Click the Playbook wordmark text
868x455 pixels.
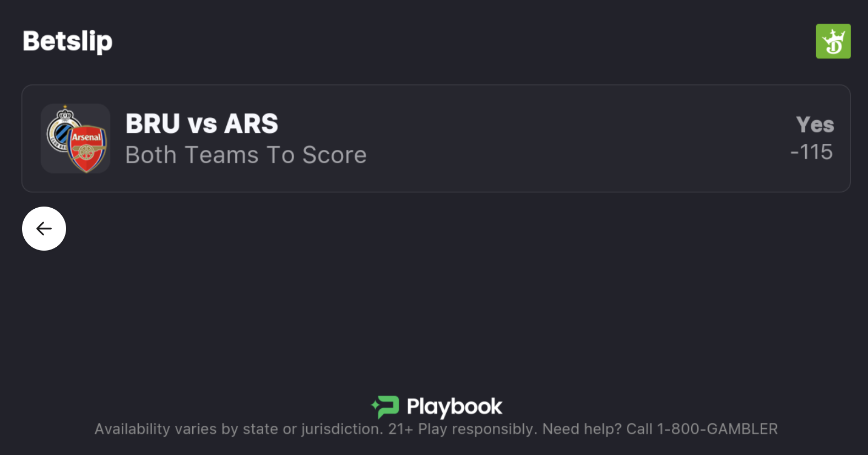[x=454, y=407]
